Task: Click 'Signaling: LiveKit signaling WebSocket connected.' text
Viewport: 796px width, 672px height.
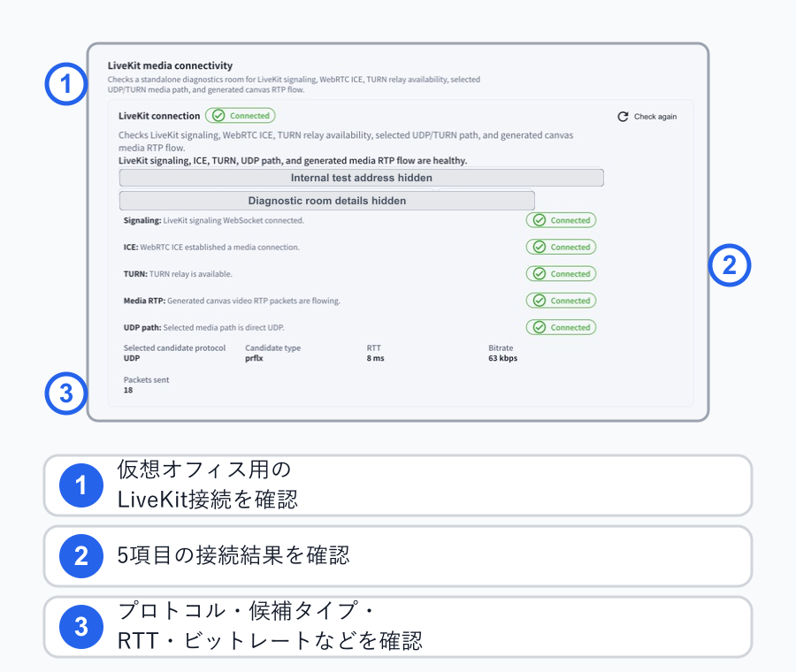Action: [x=214, y=220]
